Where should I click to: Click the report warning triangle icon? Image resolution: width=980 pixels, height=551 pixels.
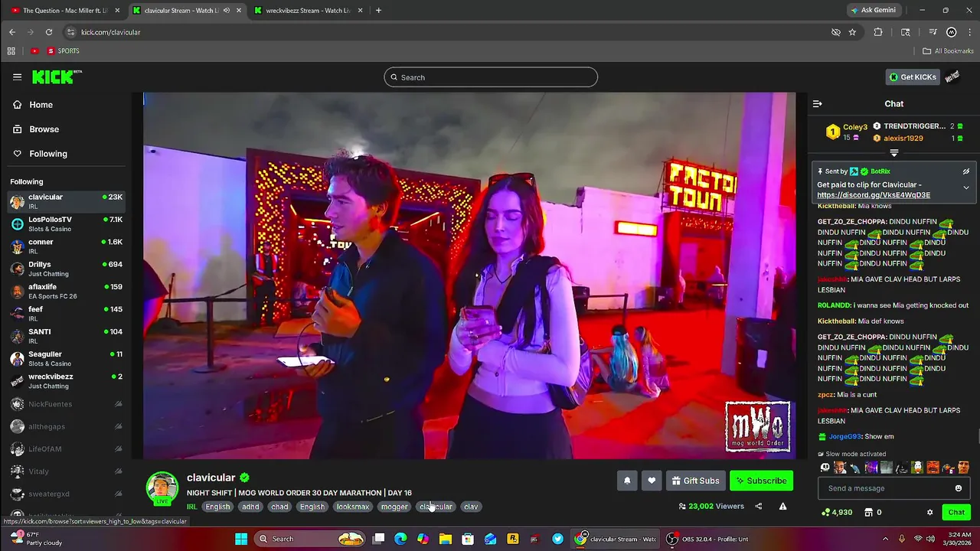click(782, 506)
